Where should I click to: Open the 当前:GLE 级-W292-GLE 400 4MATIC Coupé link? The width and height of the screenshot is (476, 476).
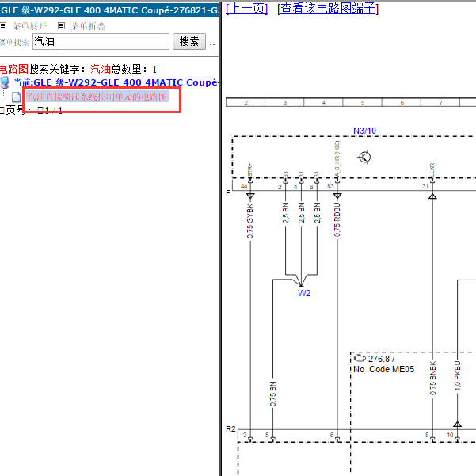click(x=116, y=82)
